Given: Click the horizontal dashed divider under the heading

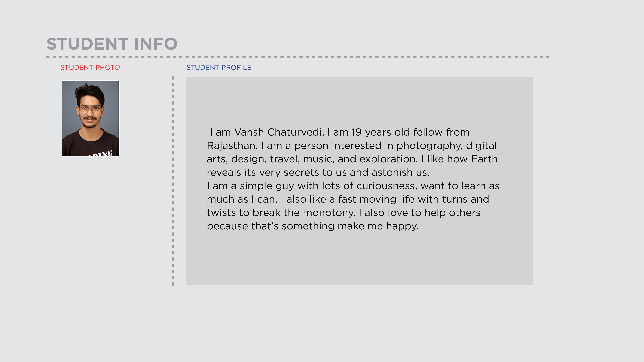Looking at the screenshot, I should tap(297, 57).
